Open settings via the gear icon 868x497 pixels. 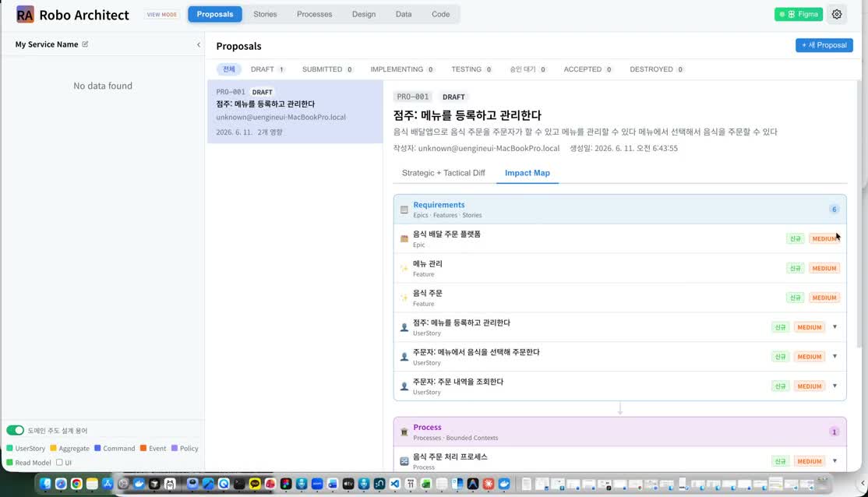(837, 14)
